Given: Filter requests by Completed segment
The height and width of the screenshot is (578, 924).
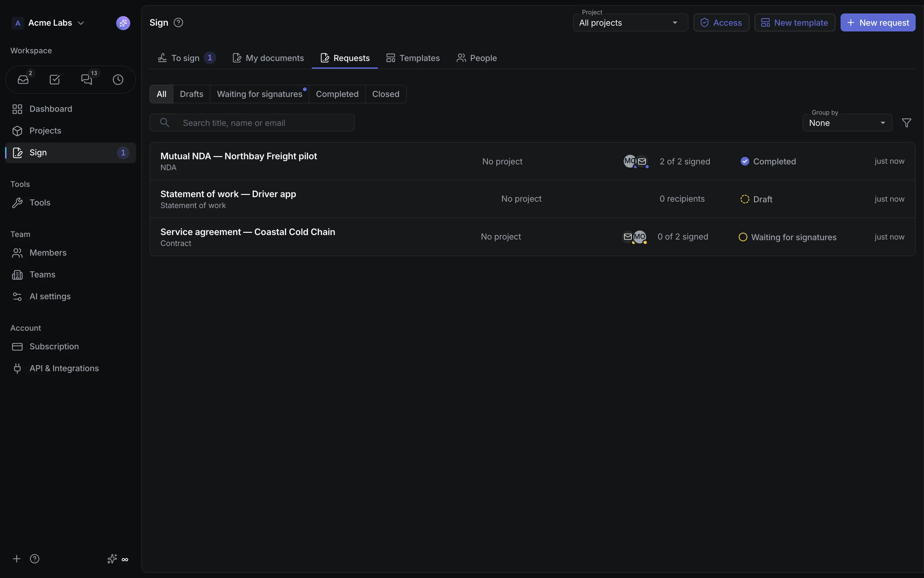Looking at the screenshot, I should [x=337, y=94].
